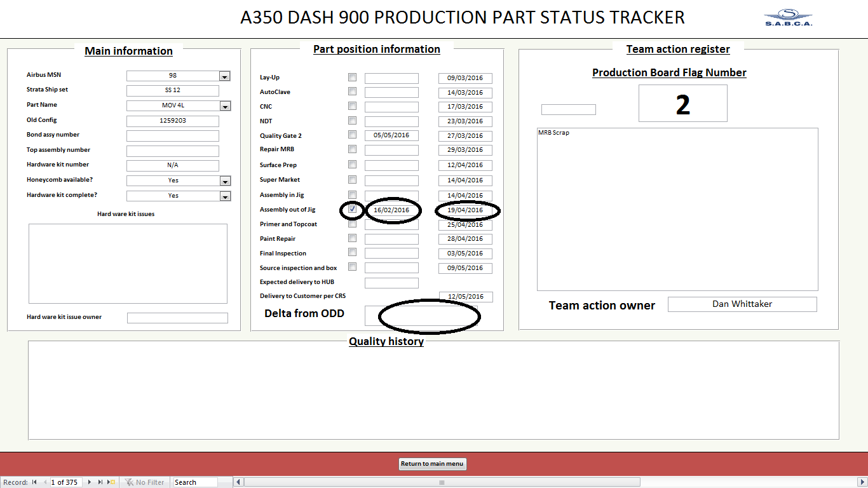This screenshot has width=868, height=488.
Task: Go to the next record arrow
Action: pos(90,482)
